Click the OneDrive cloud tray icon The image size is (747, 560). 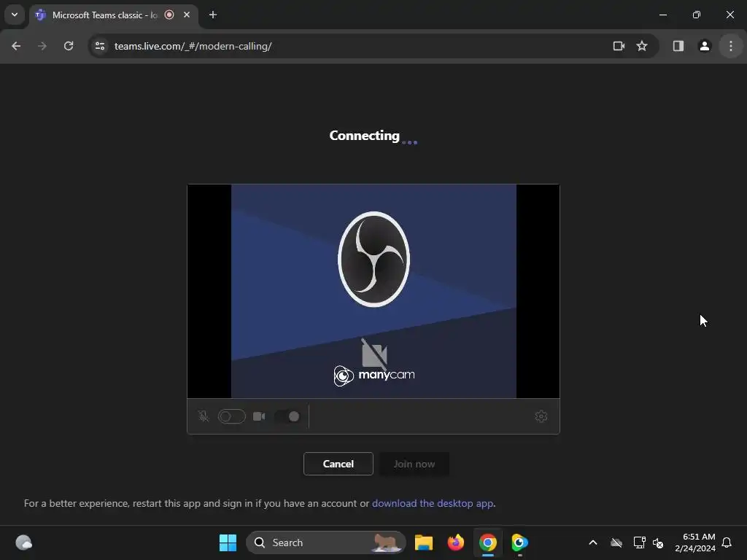(x=616, y=542)
